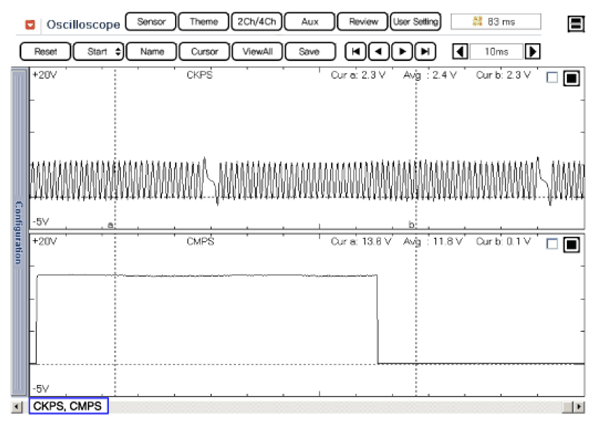Click the ViewAll button

(257, 51)
